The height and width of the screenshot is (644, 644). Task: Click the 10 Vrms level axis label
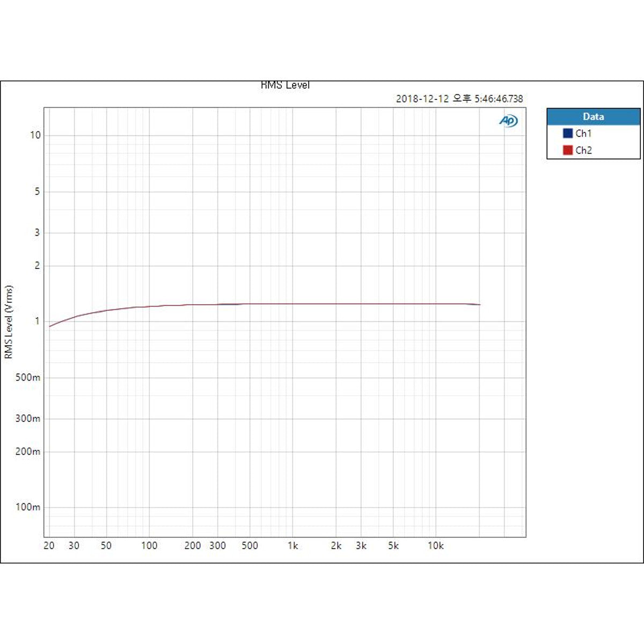tap(35, 135)
